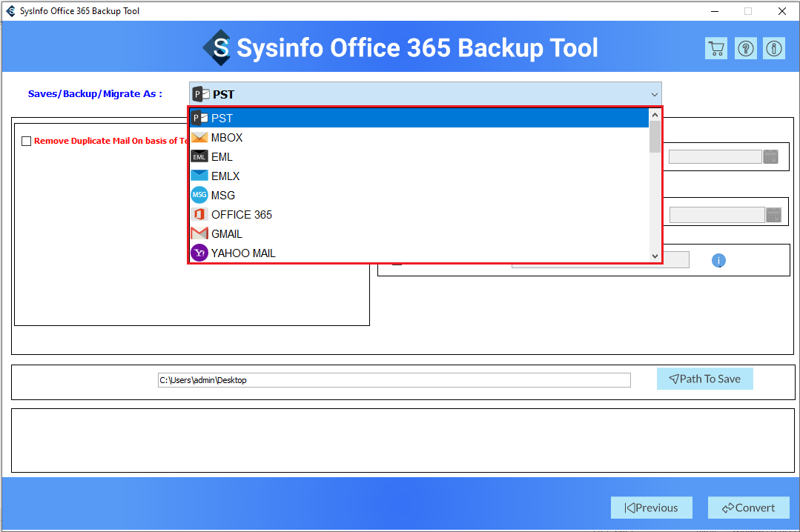Click the Yahoo Mail purple icon
Image resolution: width=800 pixels, height=532 pixels.
199,253
